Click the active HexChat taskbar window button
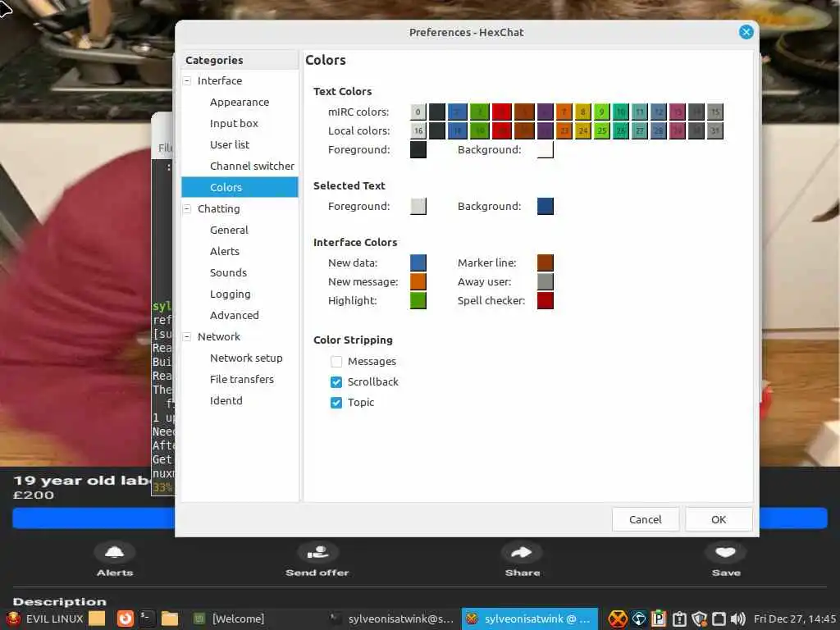Image resolution: width=840 pixels, height=630 pixels. pos(529,619)
